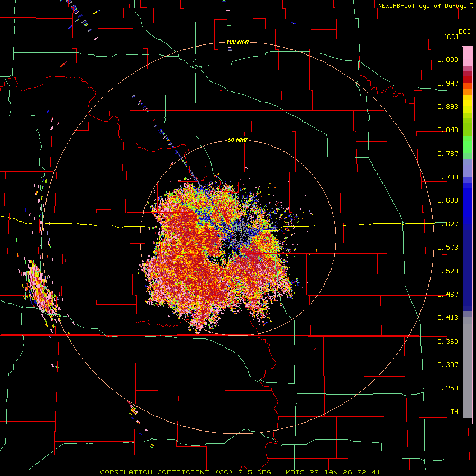The width and height of the screenshot is (476, 476).
Task: Click the 100 NMI range ring label
Action: [237, 42]
